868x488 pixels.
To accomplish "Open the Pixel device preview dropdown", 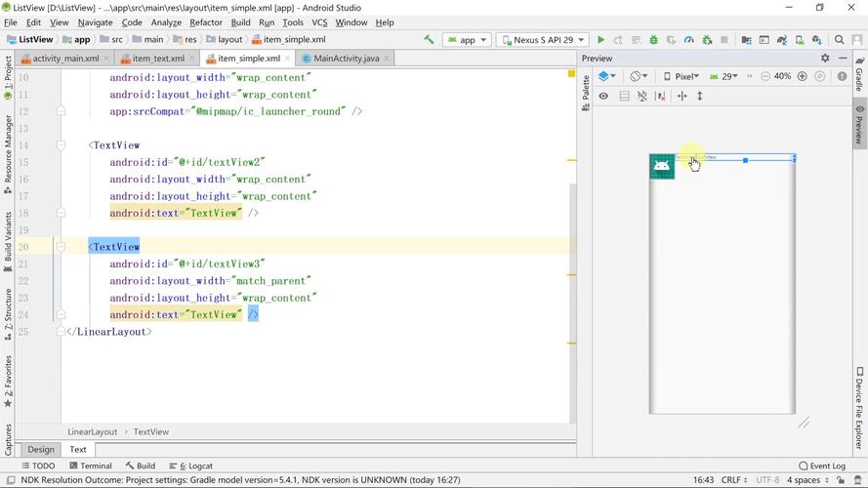I will pos(682,76).
